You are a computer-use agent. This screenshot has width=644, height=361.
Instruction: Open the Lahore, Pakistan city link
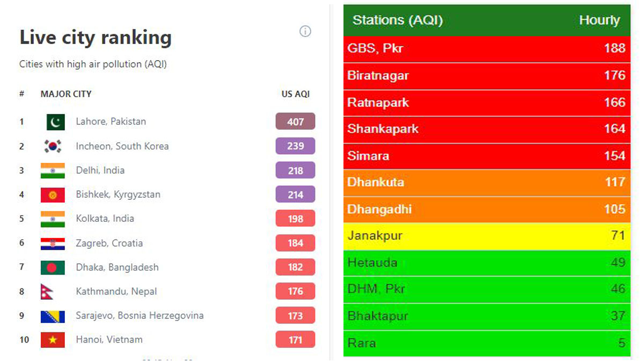(111, 121)
